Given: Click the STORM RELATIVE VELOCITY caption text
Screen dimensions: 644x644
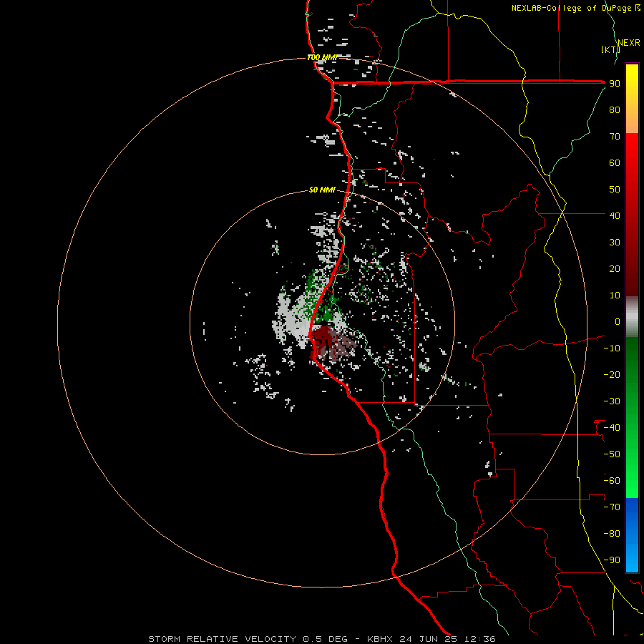Looking at the screenshot, I should [223, 639].
